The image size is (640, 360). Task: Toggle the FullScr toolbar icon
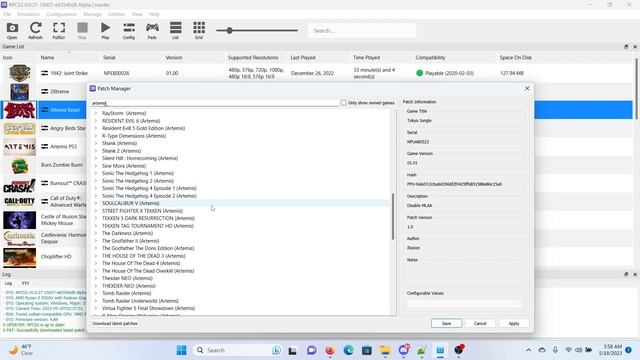[59, 31]
